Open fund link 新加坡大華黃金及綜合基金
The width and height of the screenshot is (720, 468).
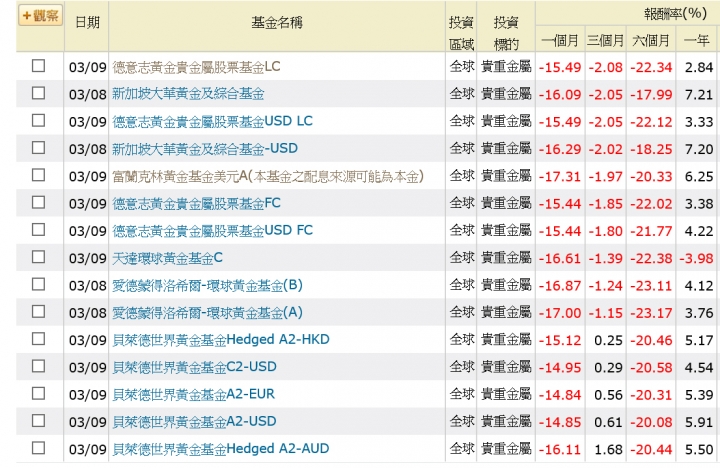tap(188, 94)
